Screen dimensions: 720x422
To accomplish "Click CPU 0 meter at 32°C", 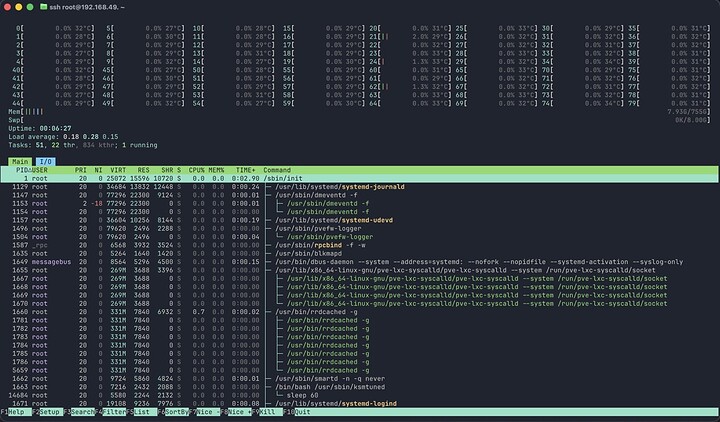I will [x=55, y=28].
